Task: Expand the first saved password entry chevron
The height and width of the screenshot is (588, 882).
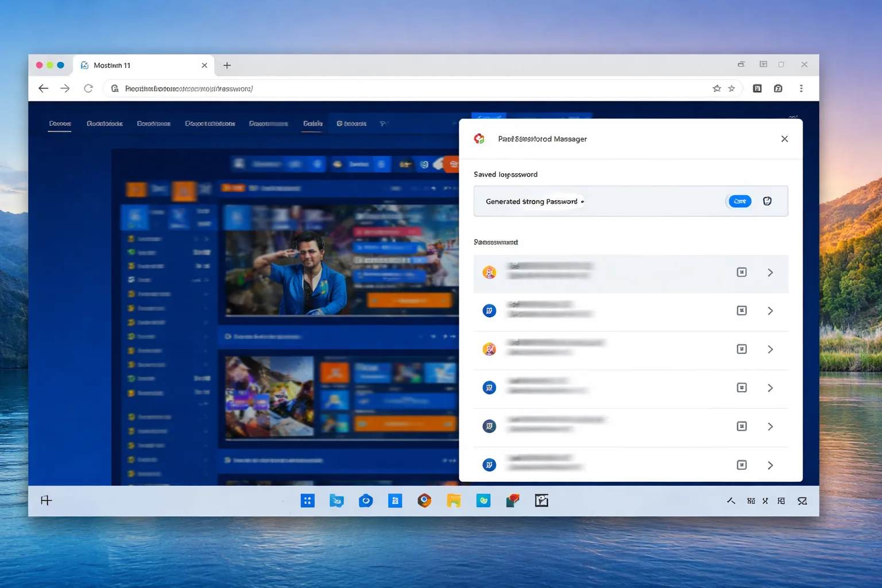Action: point(770,273)
